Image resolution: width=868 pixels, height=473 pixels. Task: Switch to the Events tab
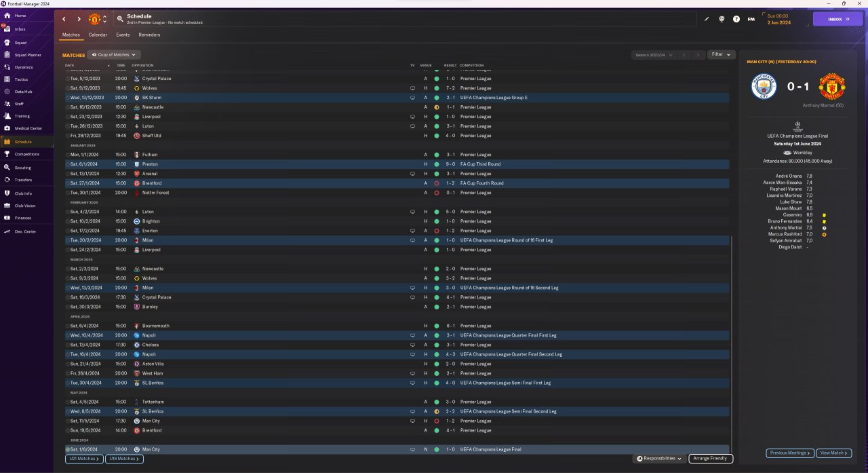pos(123,35)
